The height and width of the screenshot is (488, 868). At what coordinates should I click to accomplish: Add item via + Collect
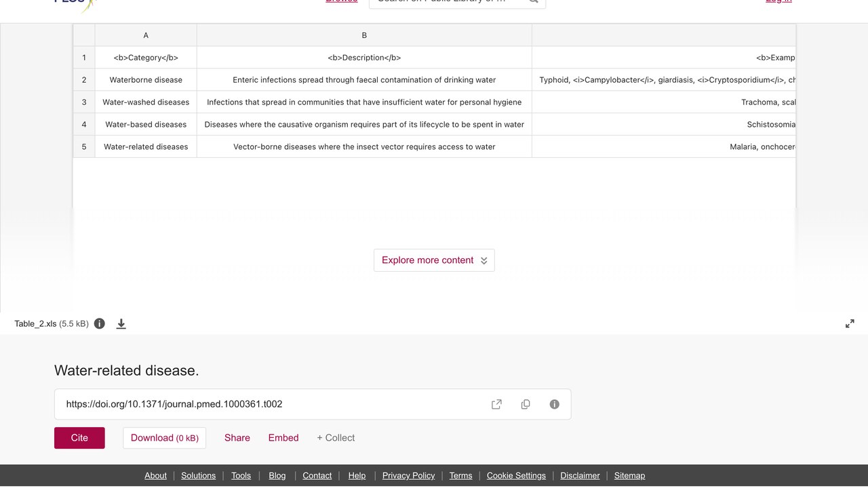pyautogui.click(x=336, y=438)
